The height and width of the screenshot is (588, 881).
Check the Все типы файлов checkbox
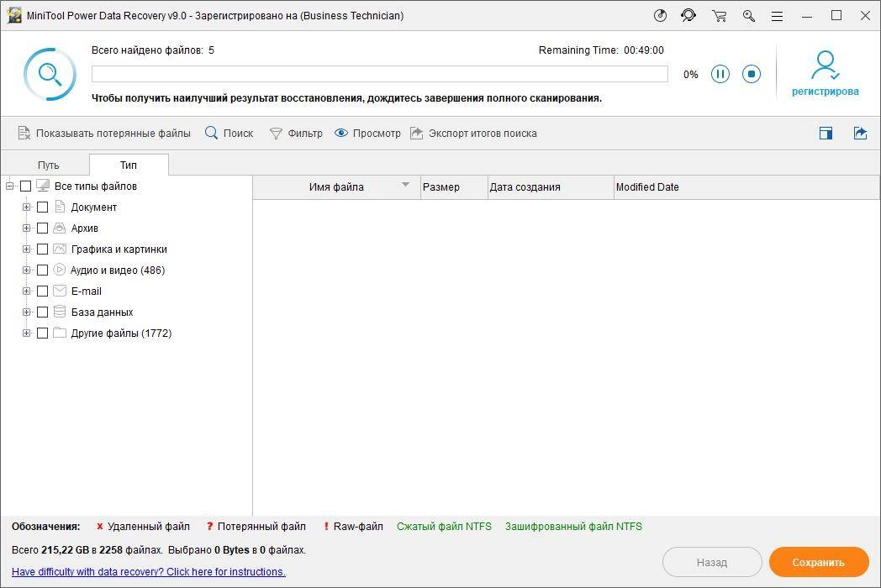26,186
